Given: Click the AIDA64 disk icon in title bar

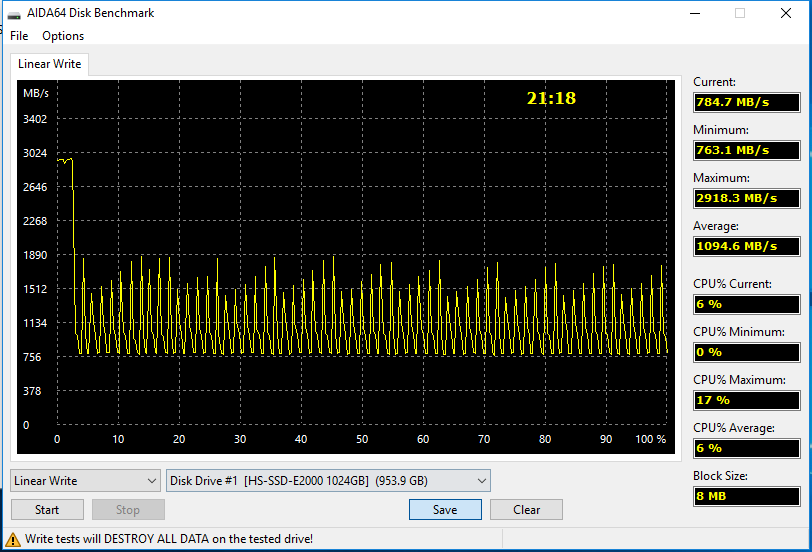Looking at the screenshot, I should pos(14,14).
